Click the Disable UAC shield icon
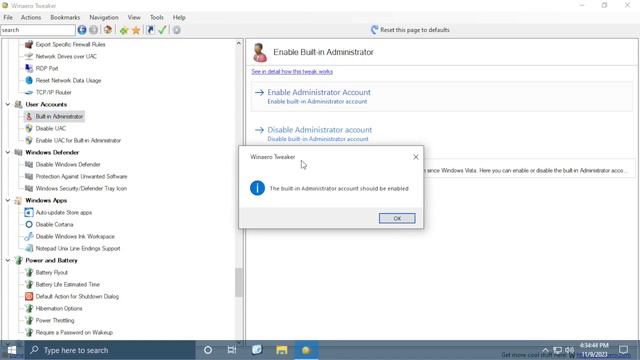640x360 pixels. point(29,128)
